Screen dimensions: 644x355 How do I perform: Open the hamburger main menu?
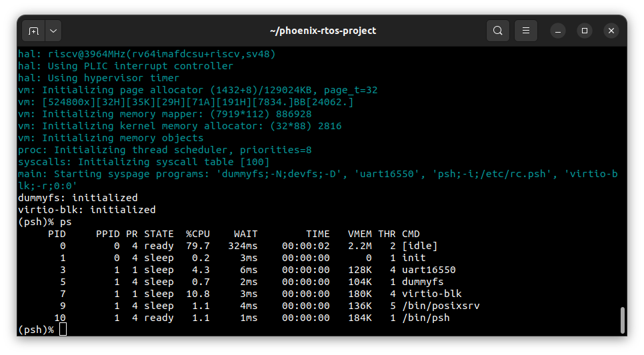click(x=526, y=31)
